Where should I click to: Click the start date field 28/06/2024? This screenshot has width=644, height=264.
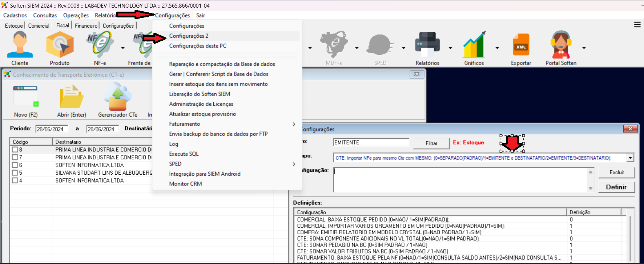click(52, 129)
